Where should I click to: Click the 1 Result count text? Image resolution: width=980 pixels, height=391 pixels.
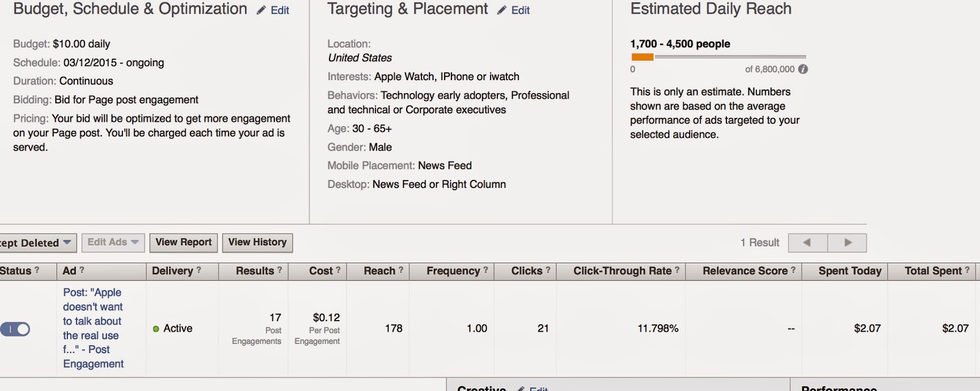coord(759,242)
